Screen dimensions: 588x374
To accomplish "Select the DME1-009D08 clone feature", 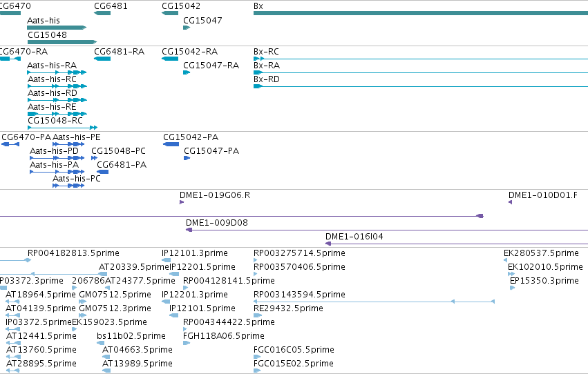I will 387,230.
